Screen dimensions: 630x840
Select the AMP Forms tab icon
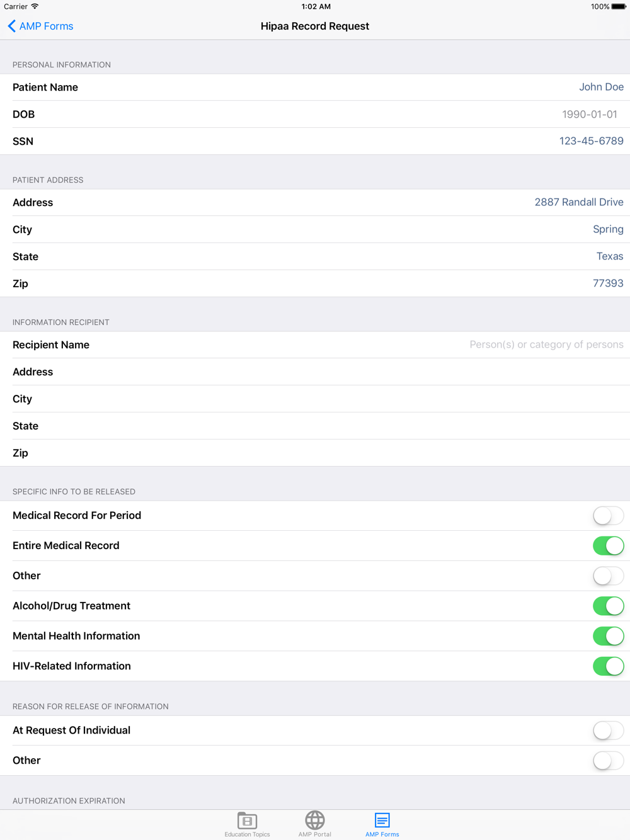point(382,820)
